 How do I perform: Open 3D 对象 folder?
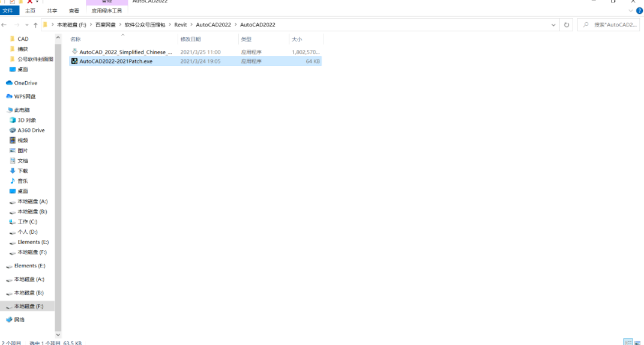pyautogui.click(x=26, y=120)
